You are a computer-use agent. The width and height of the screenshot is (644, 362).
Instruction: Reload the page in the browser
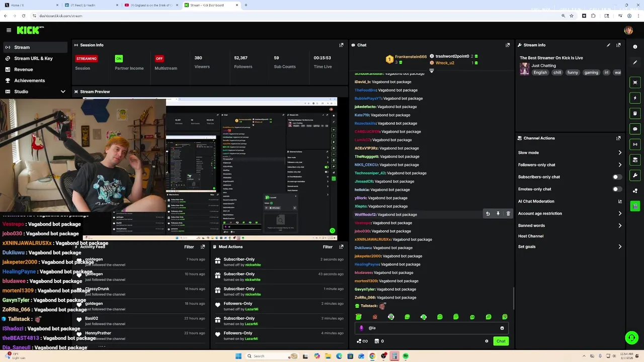click(x=24, y=16)
